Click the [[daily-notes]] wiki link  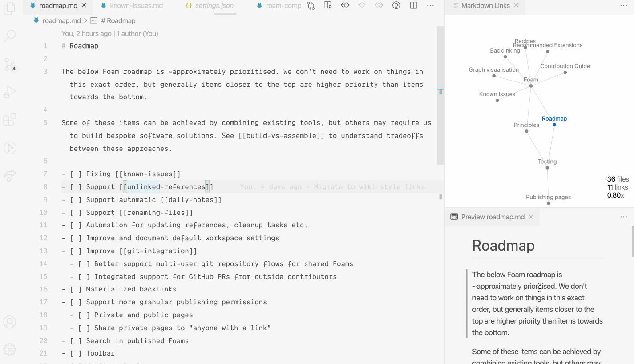[x=191, y=200]
